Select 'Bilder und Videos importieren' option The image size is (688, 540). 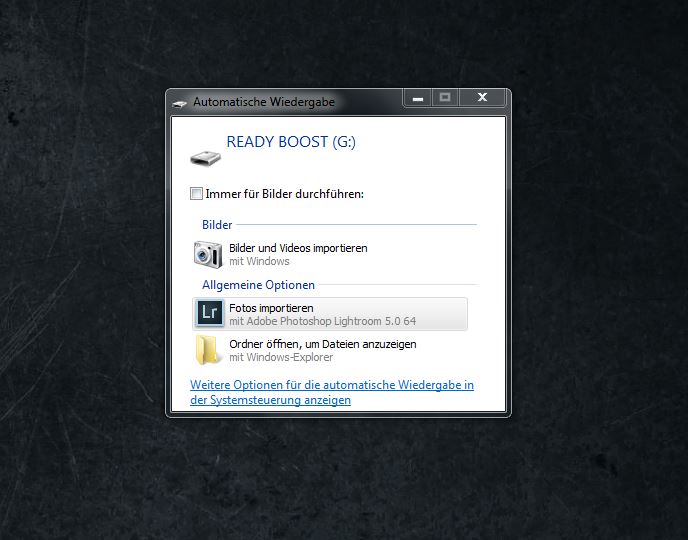coord(330,254)
